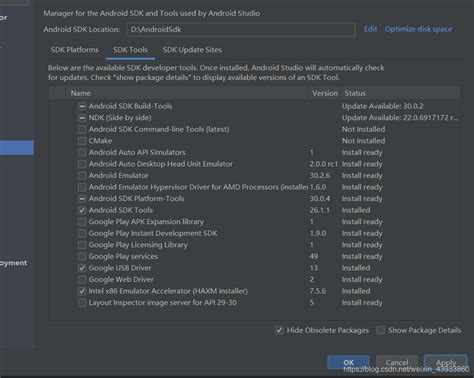The image size is (474, 378).
Task: Click the Version column header
Action: tap(325, 93)
